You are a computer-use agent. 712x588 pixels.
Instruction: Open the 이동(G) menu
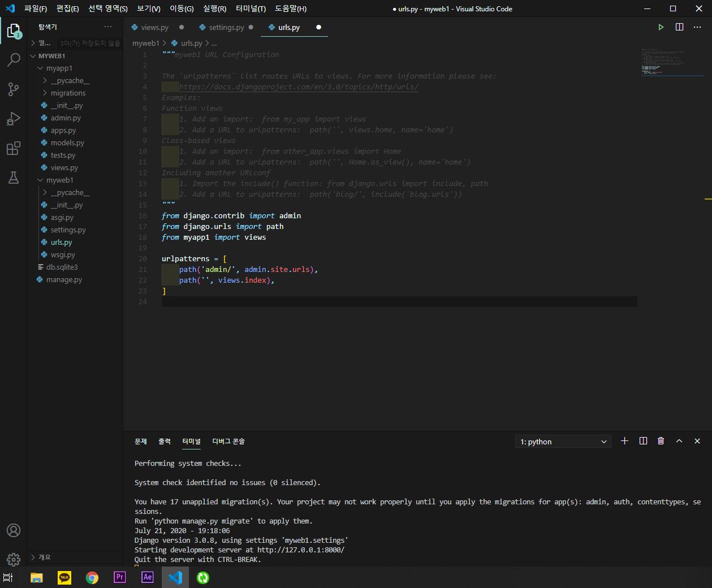coord(182,8)
